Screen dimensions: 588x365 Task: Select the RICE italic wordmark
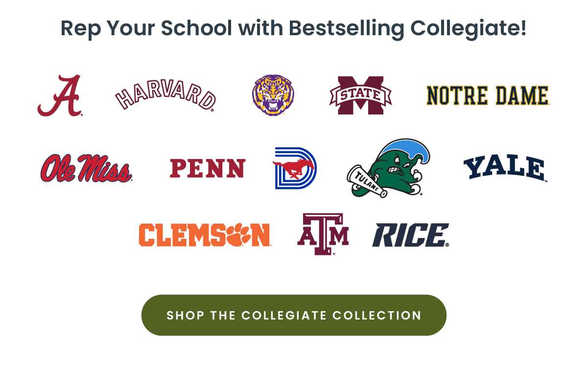(x=410, y=235)
